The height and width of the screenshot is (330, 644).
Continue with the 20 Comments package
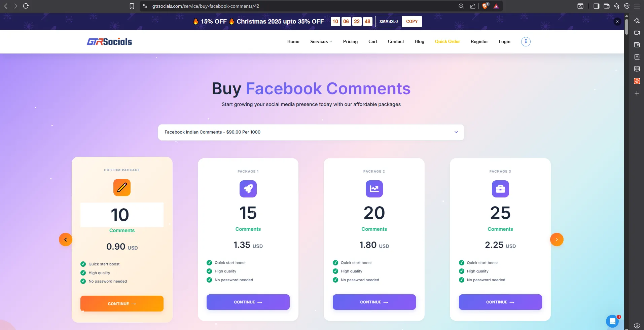tap(374, 302)
